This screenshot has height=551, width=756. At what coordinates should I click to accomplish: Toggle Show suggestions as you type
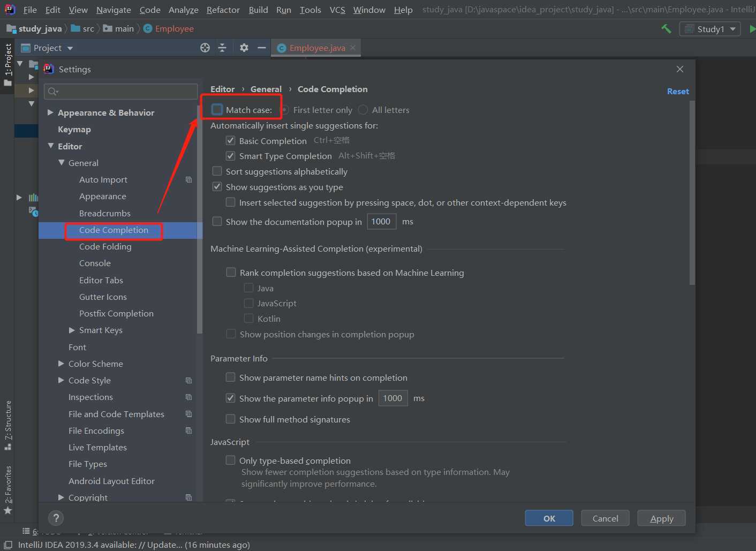217,187
